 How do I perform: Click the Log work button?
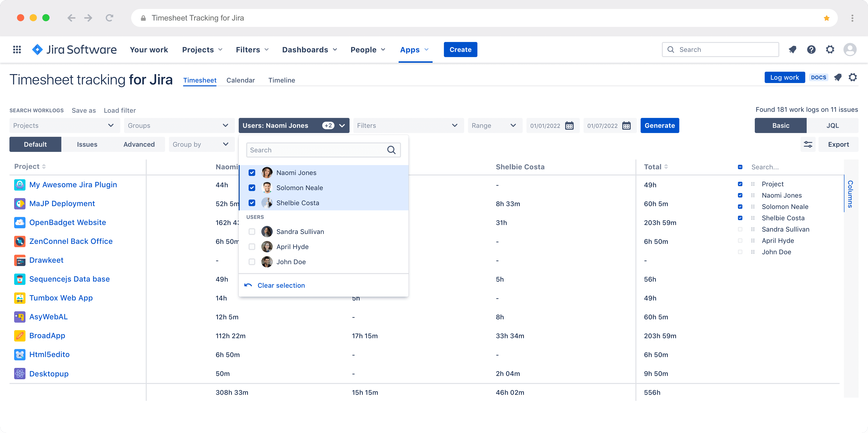(x=785, y=78)
